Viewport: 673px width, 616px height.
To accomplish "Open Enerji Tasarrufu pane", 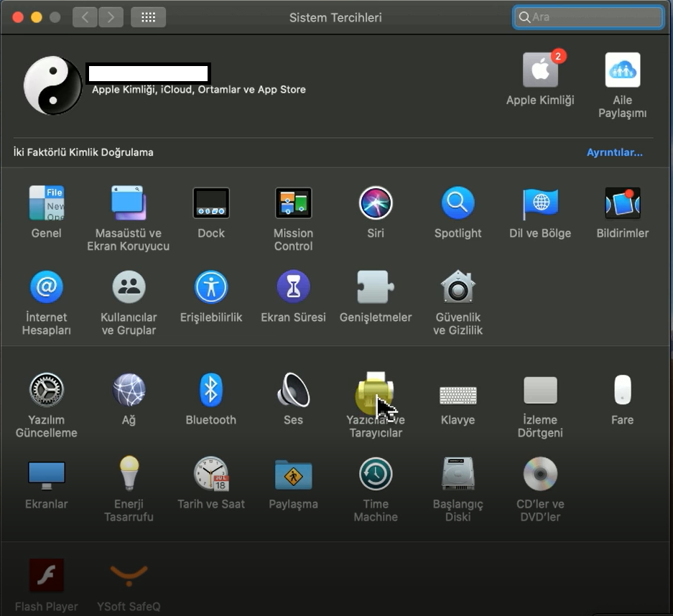I will click(129, 475).
